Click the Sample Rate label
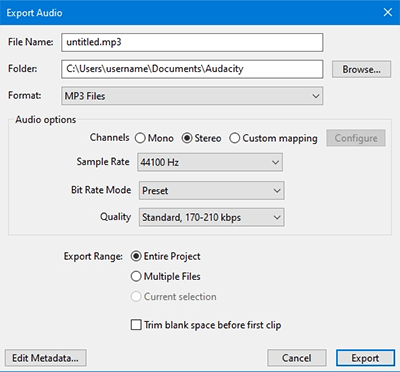Screen dimensions: 400x372 click(x=103, y=162)
